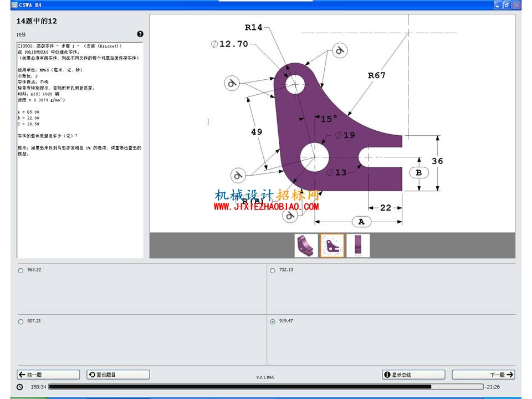Click the right arrow next-question icon
The image size is (532, 399).
510,375
